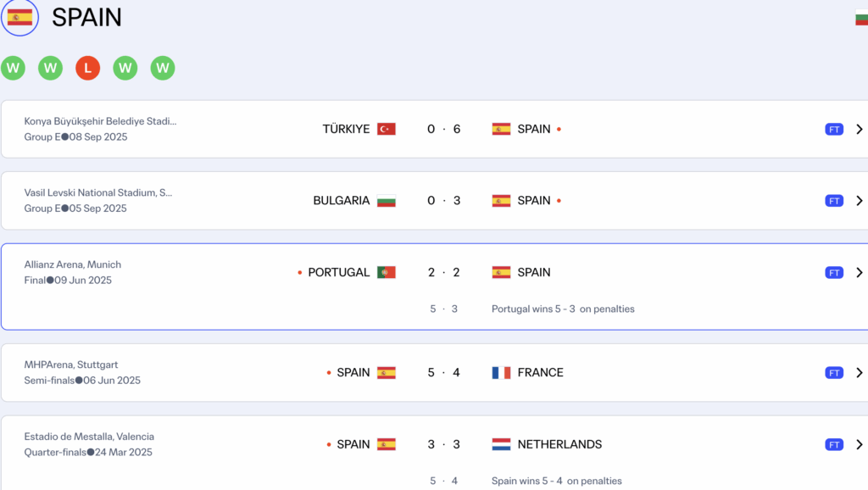The width and height of the screenshot is (868, 490).
Task: Click the Allianz Arena, Munich venue text
Action: coord(73,264)
